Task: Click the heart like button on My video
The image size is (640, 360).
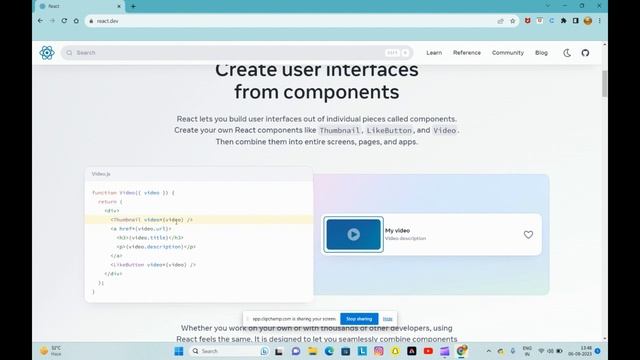Action: pos(528,235)
